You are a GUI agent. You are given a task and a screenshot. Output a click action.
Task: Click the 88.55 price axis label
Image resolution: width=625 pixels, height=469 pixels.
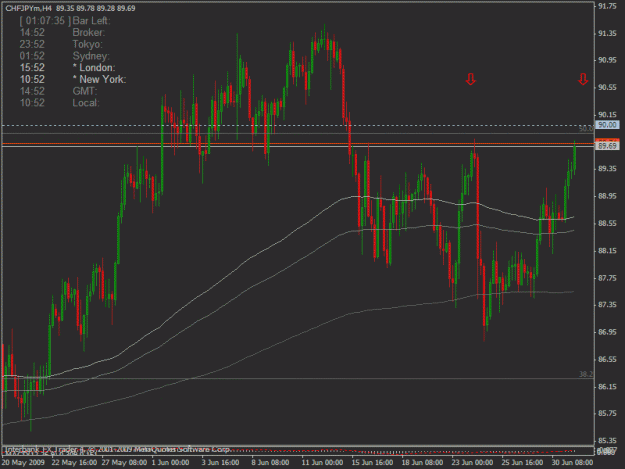(607, 224)
